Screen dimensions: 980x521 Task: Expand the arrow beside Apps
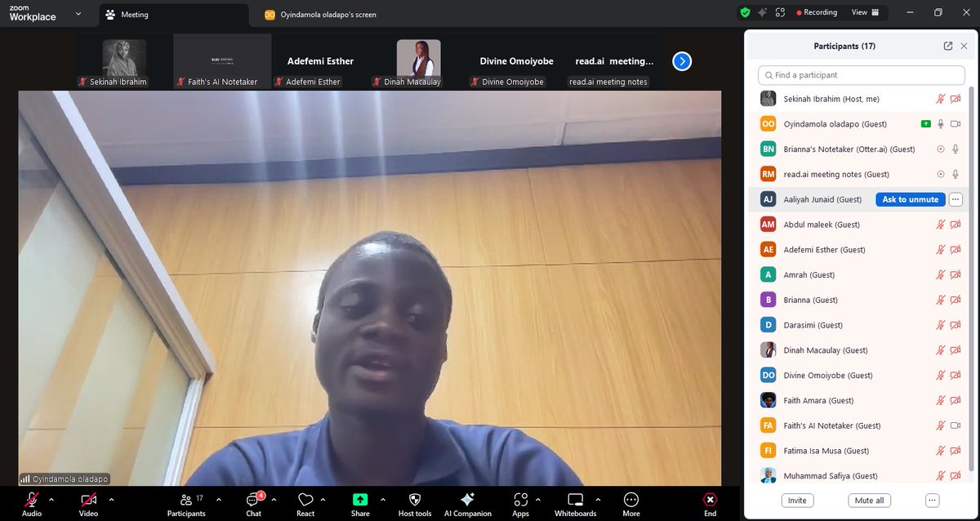point(539,499)
